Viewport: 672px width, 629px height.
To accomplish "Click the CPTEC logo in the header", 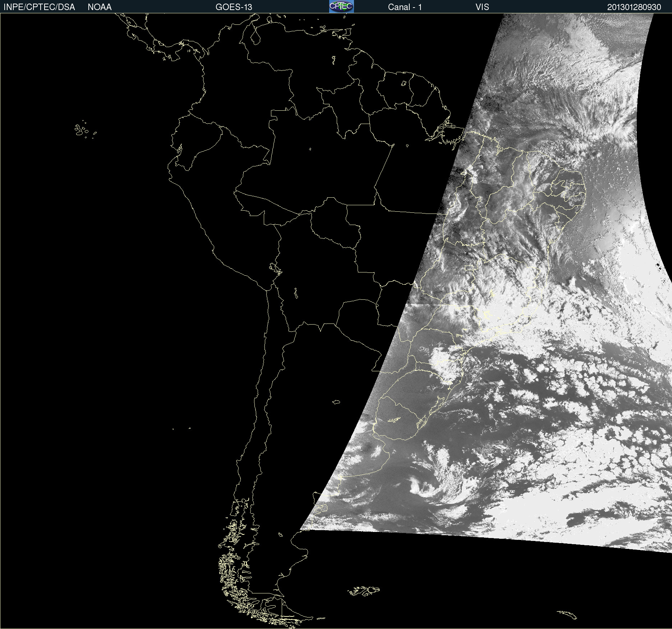I will point(341,6).
